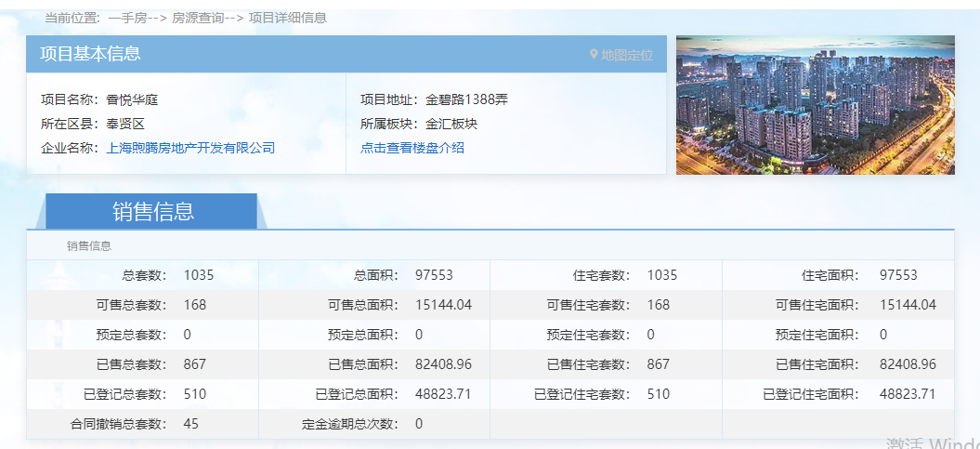The height and width of the screenshot is (449, 980).
Task: Open the 地图定位 map link
Action: pos(627,55)
